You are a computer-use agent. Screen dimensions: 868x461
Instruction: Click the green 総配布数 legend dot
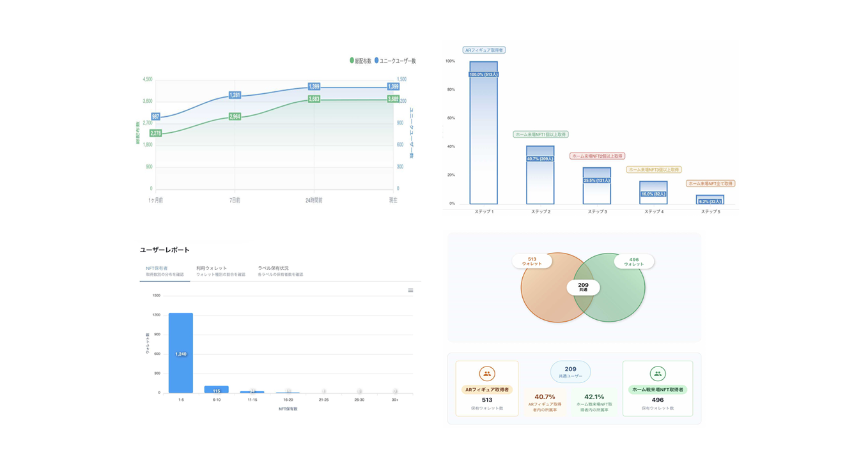click(352, 61)
